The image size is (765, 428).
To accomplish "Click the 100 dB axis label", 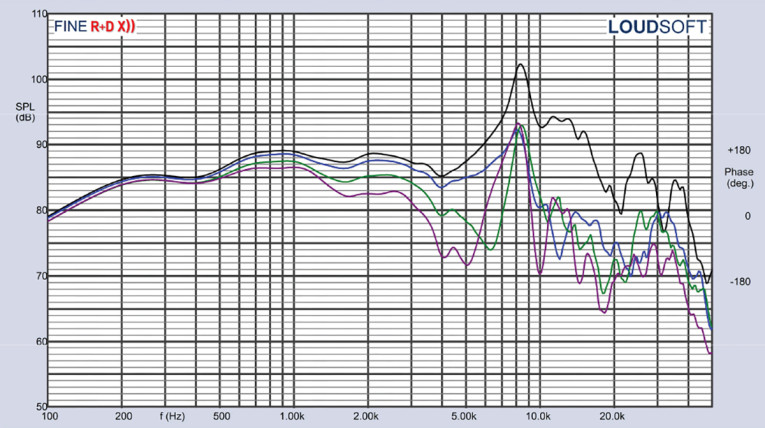I will click(38, 79).
